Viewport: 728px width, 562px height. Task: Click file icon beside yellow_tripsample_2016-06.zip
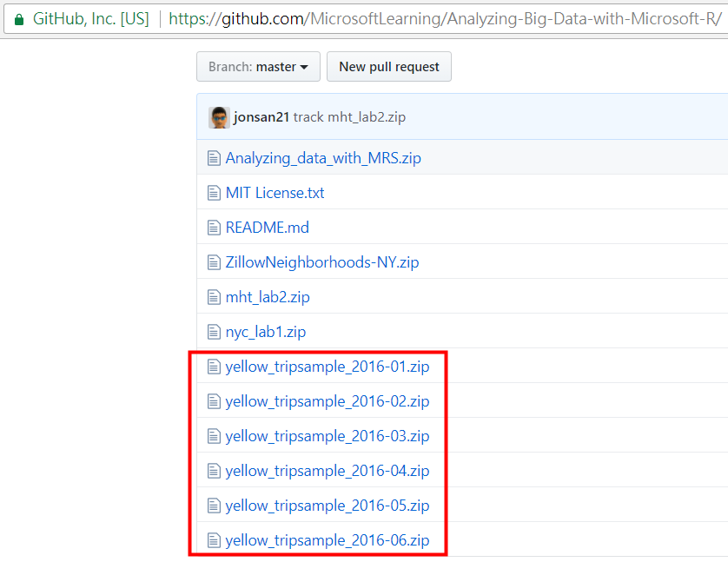pos(214,540)
